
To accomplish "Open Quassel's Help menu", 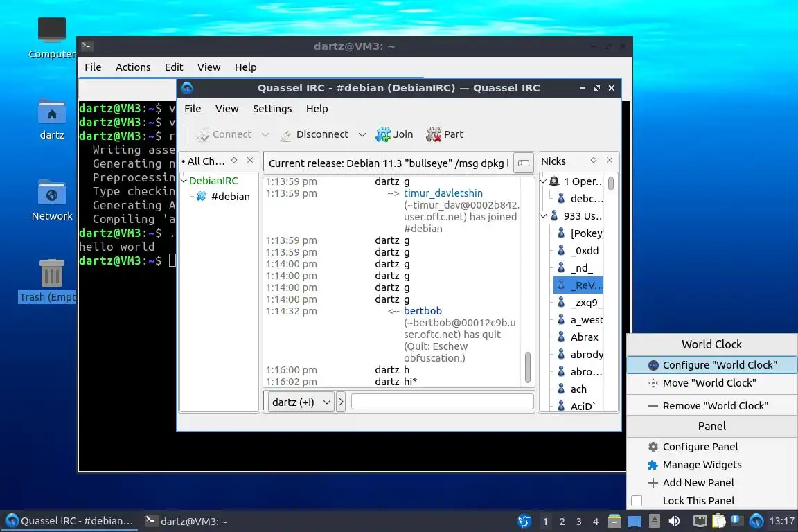I will tap(317, 109).
